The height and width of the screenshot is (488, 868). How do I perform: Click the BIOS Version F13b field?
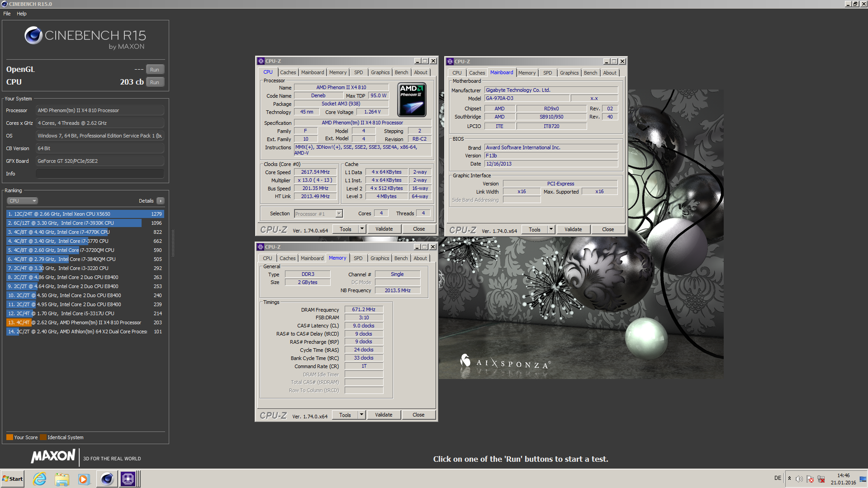[551, 156]
